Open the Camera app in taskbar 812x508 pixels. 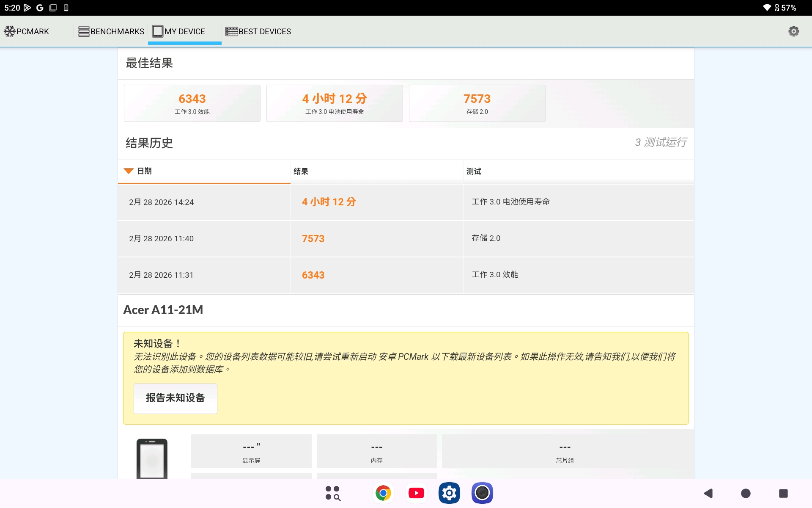482,493
